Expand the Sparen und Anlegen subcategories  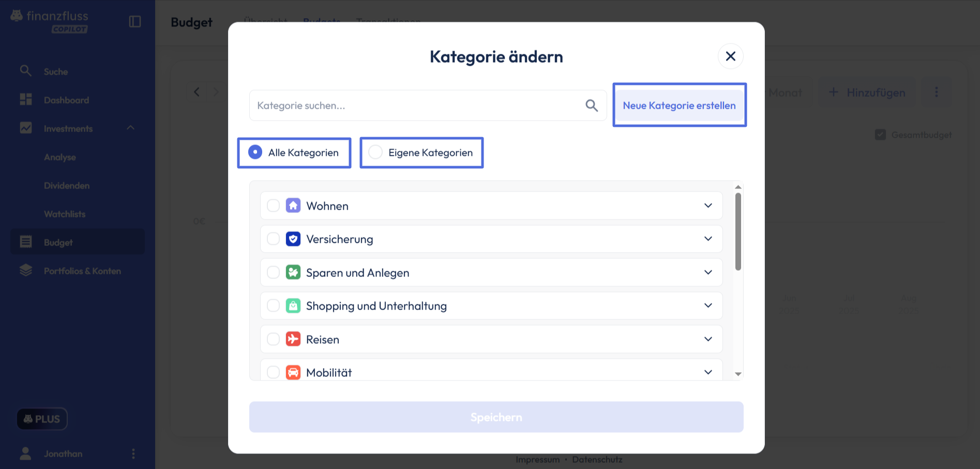(x=708, y=272)
